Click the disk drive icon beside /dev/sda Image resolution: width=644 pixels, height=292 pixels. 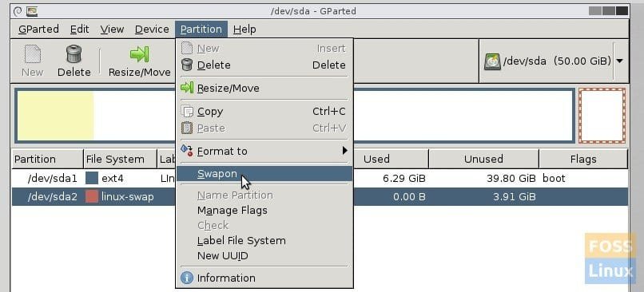(492, 61)
